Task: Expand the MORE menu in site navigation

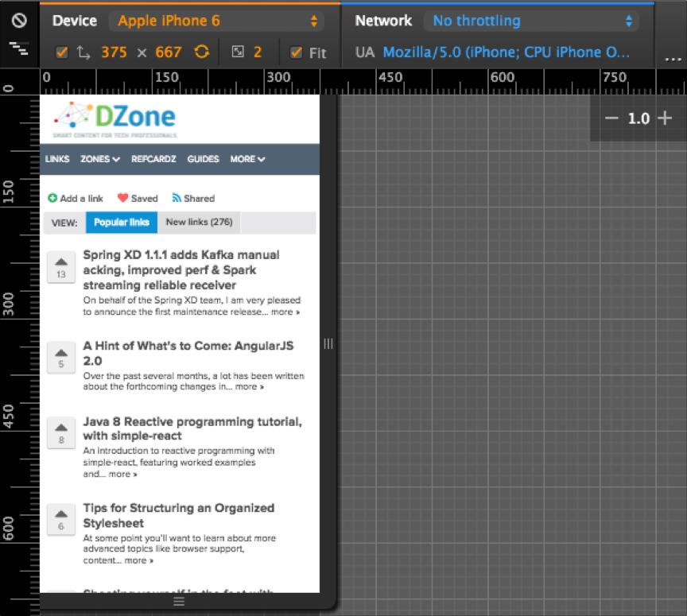Action: point(247,159)
